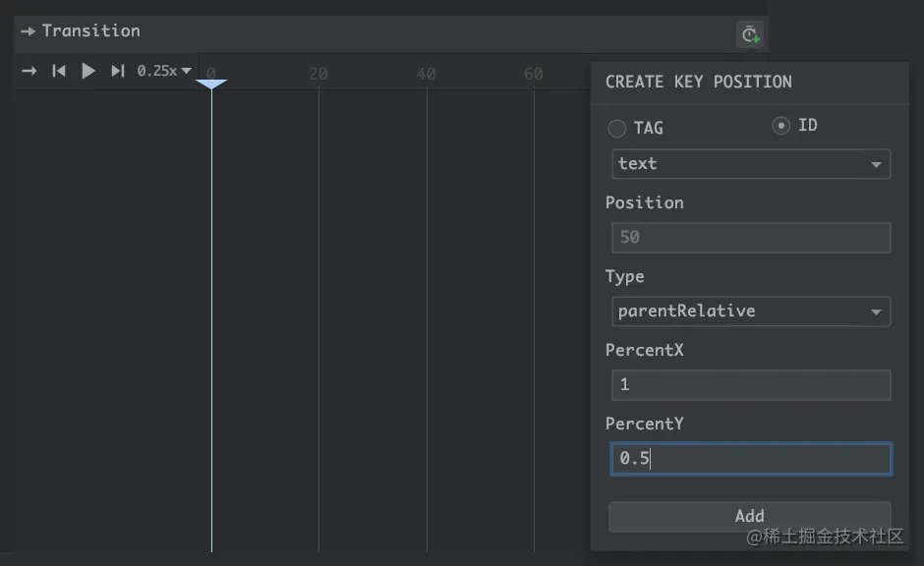
Task: Click the PercentY field showing 0.5
Action: [x=751, y=459]
